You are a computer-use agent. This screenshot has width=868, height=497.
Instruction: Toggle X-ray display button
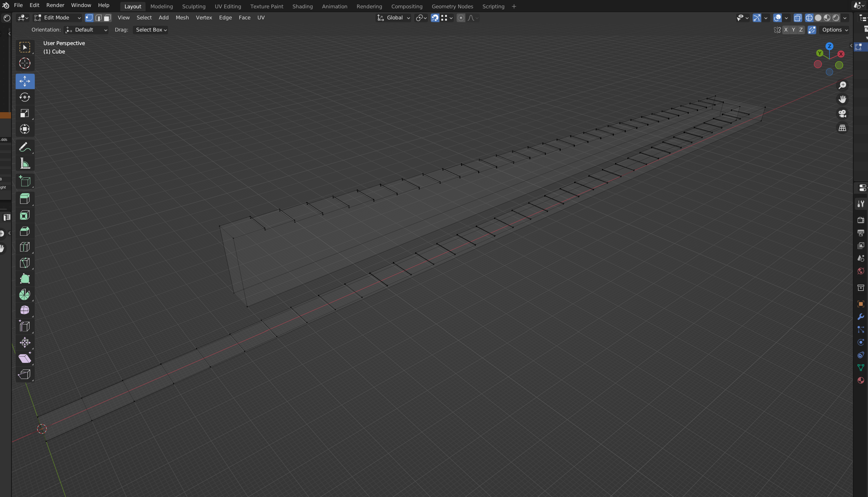point(797,18)
